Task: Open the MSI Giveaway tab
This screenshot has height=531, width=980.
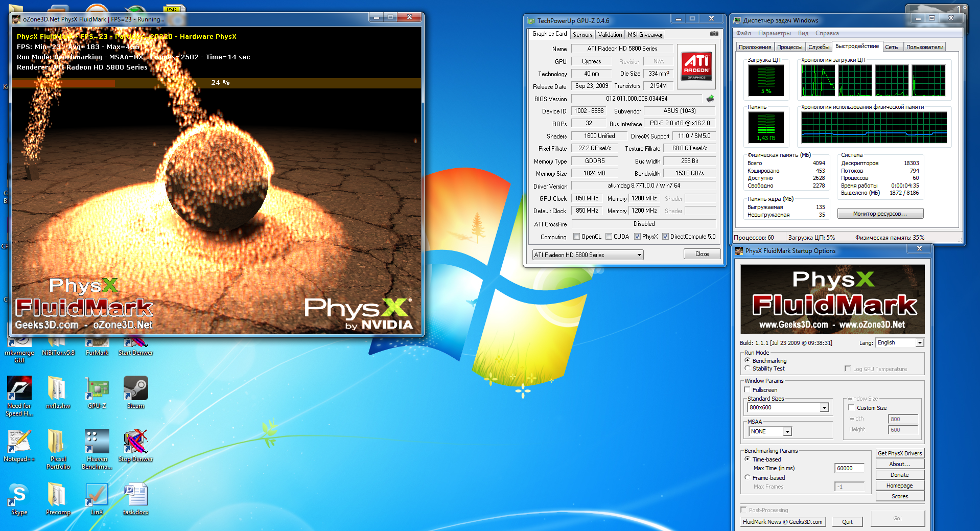Action: pos(645,35)
